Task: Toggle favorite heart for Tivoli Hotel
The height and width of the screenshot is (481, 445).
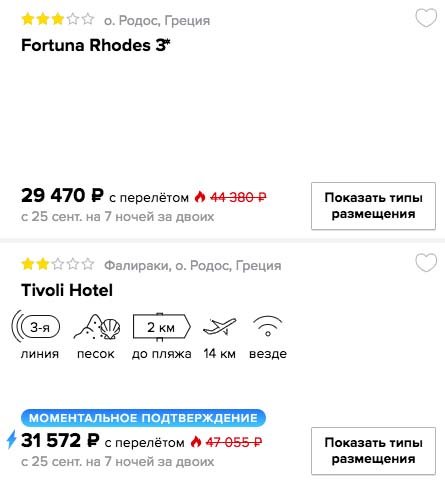Action: click(426, 263)
